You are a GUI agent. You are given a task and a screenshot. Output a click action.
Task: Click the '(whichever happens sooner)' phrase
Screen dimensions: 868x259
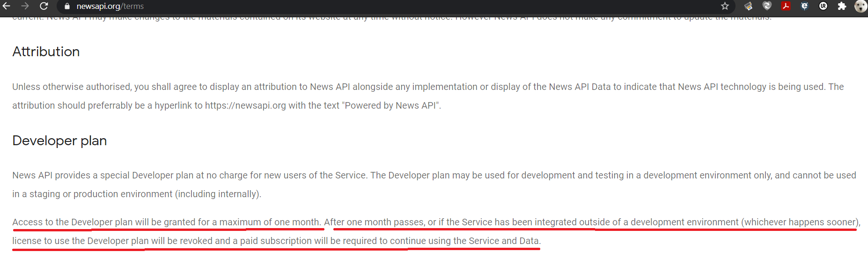coord(800,222)
